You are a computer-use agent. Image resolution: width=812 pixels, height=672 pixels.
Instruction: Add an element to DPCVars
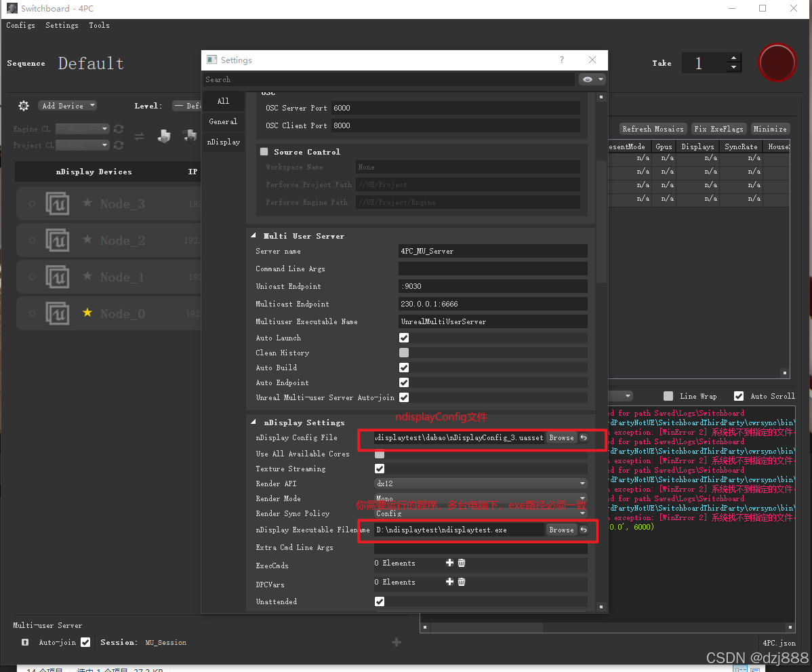[449, 582]
